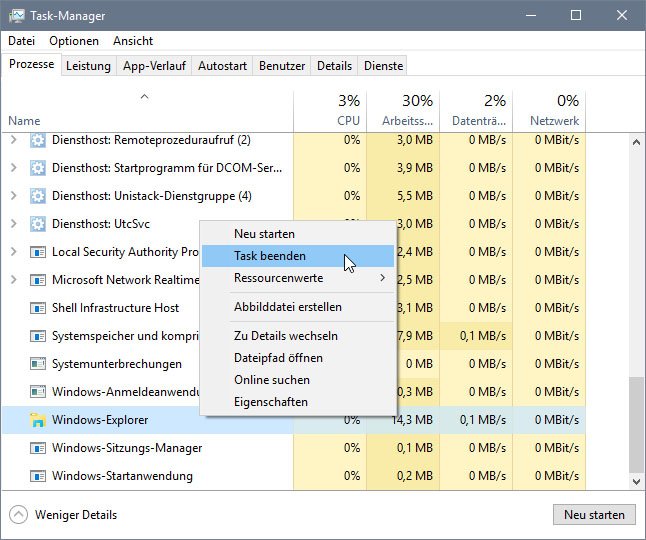The width and height of the screenshot is (646, 540).
Task: Expand Diensthost: Startprogramm für DCOM group
Action: (x=14, y=168)
